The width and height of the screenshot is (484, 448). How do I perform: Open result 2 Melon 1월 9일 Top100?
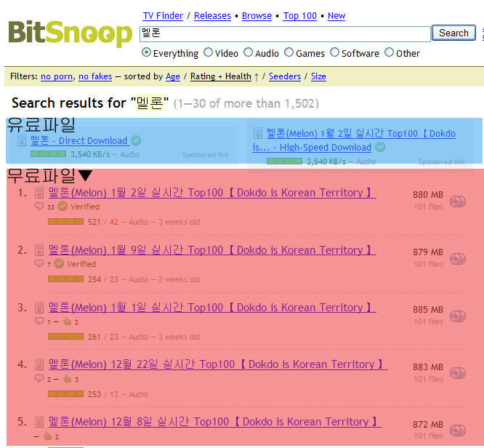pyautogui.click(x=212, y=250)
